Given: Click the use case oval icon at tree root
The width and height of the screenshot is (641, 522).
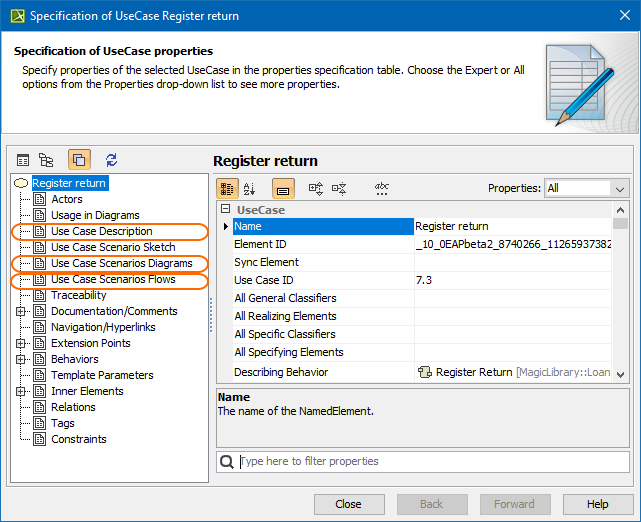Looking at the screenshot, I should point(21,183).
